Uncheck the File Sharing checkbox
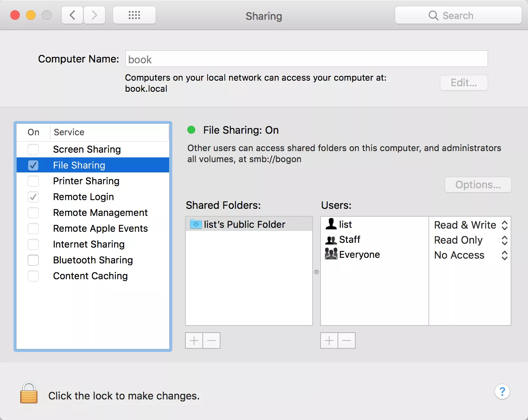Screen dimensions: 528x420 (x=33, y=165)
